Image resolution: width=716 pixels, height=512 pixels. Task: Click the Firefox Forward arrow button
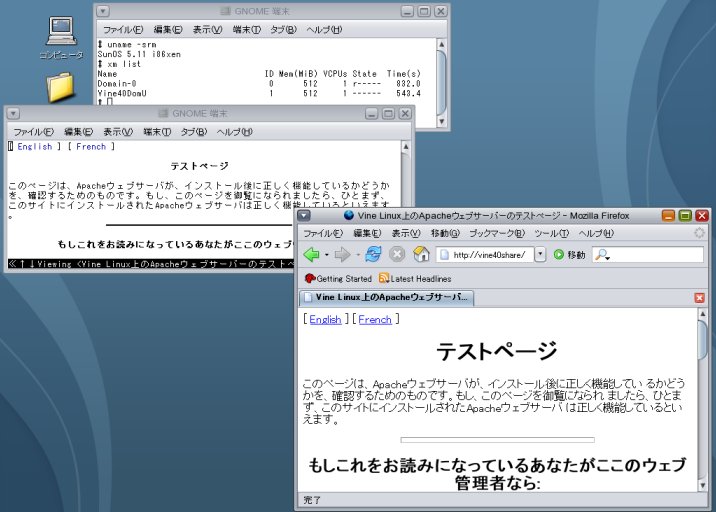tap(342, 254)
